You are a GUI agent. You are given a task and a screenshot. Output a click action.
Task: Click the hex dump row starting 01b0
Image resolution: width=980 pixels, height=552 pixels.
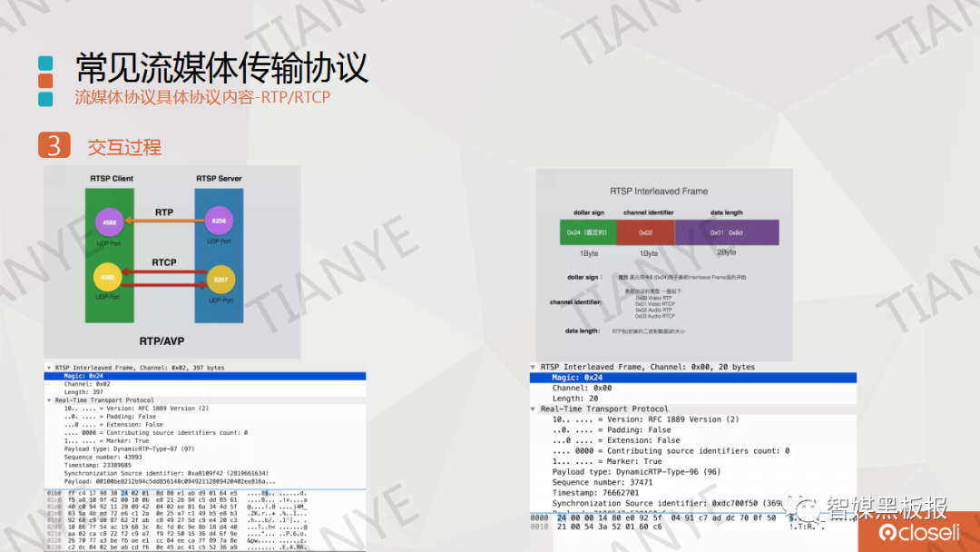click(177, 493)
